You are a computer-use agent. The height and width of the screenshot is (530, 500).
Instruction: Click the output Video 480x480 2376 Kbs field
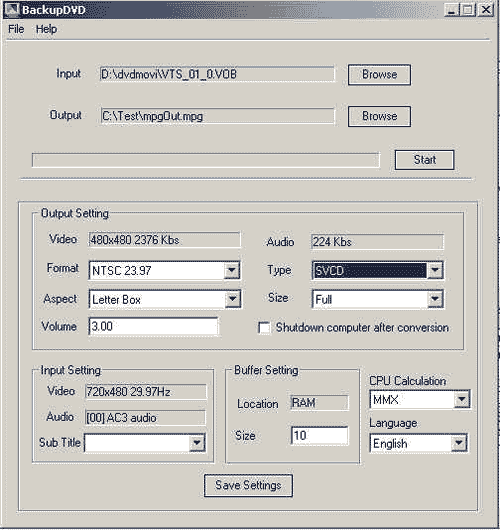pos(164,240)
